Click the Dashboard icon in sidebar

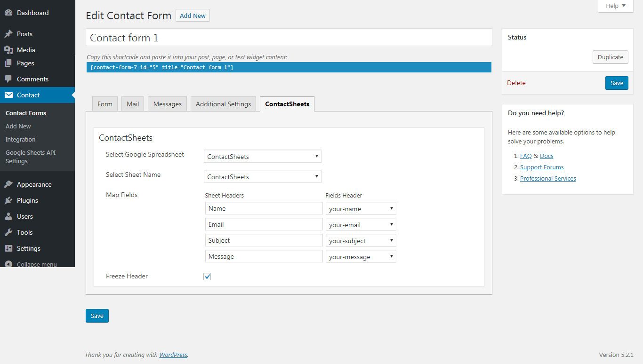coord(8,13)
